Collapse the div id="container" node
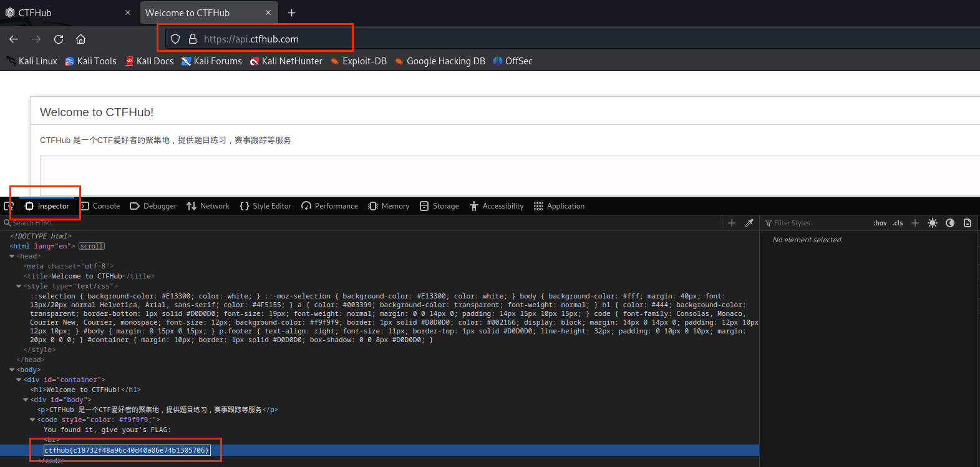This screenshot has width=980, height=467. click(x=19, y=380)
